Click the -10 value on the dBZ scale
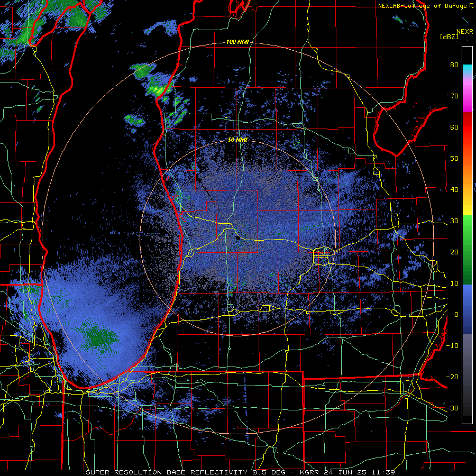476x476 pixels. [452, 346]
